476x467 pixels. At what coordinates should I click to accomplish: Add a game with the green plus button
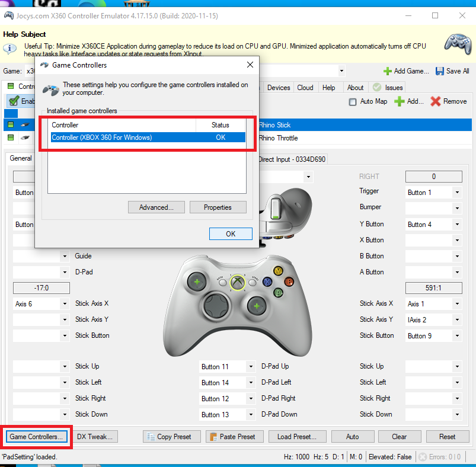click(x=406, y=71)
